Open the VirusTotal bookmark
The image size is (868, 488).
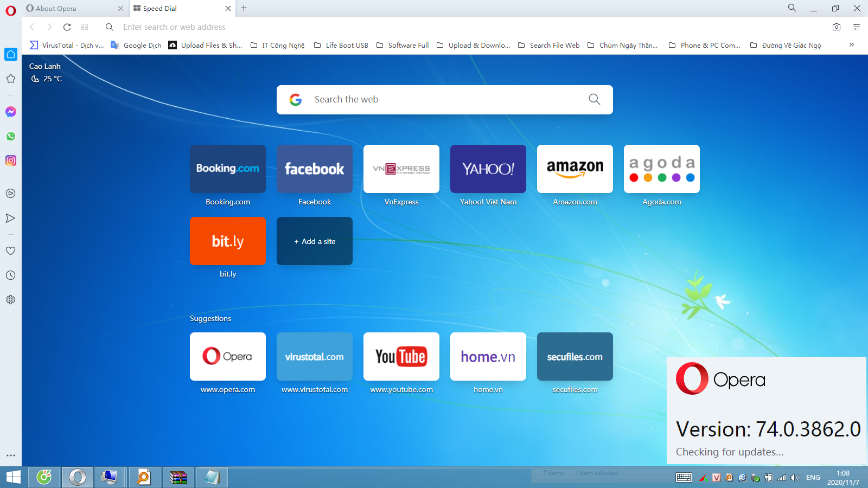[65, 45]
